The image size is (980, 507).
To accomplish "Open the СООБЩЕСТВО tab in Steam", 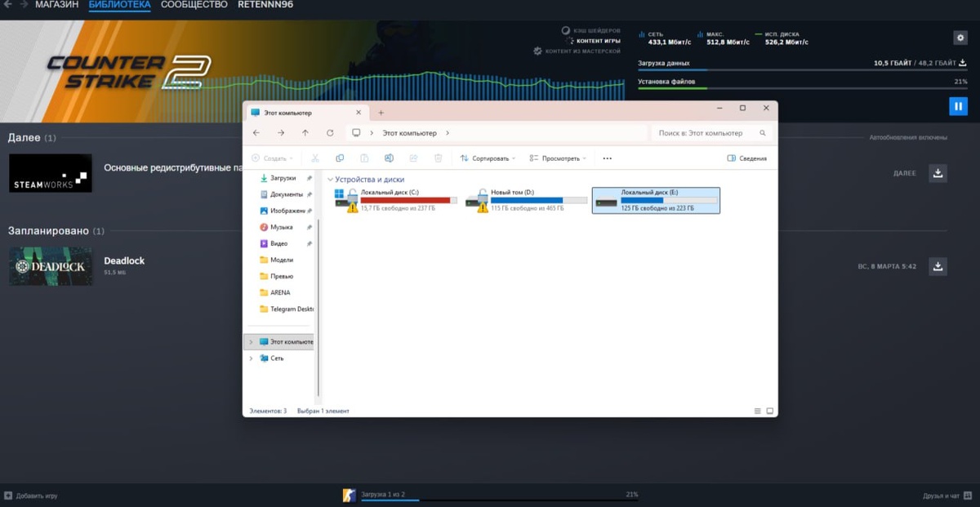I will (194, 5).
